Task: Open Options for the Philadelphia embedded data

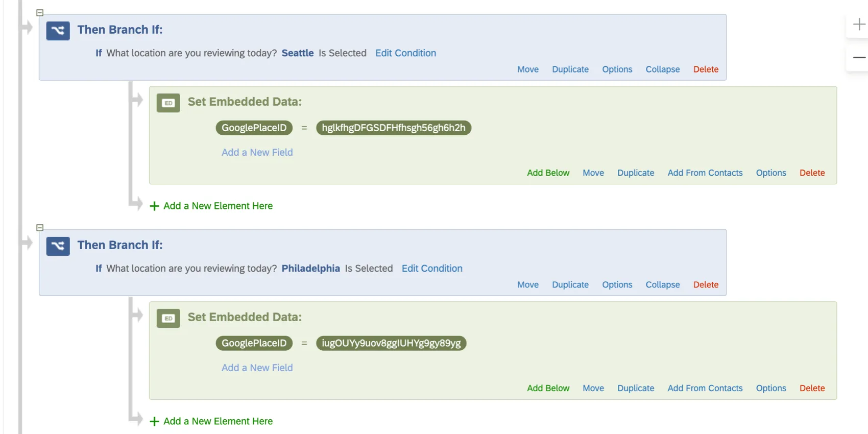Action: point(771,388)
